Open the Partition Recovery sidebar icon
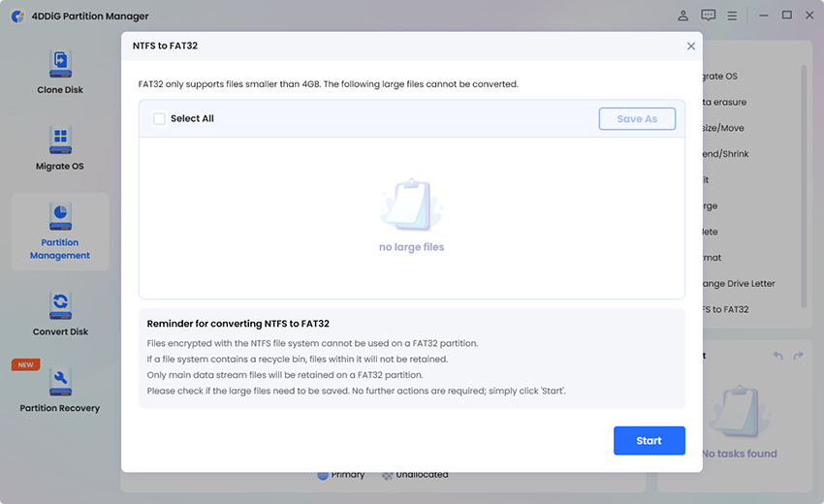 (60, 382)
